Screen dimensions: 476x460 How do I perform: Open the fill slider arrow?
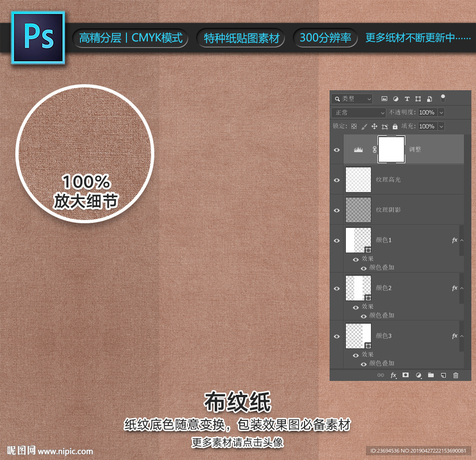[x=442, y=126]
